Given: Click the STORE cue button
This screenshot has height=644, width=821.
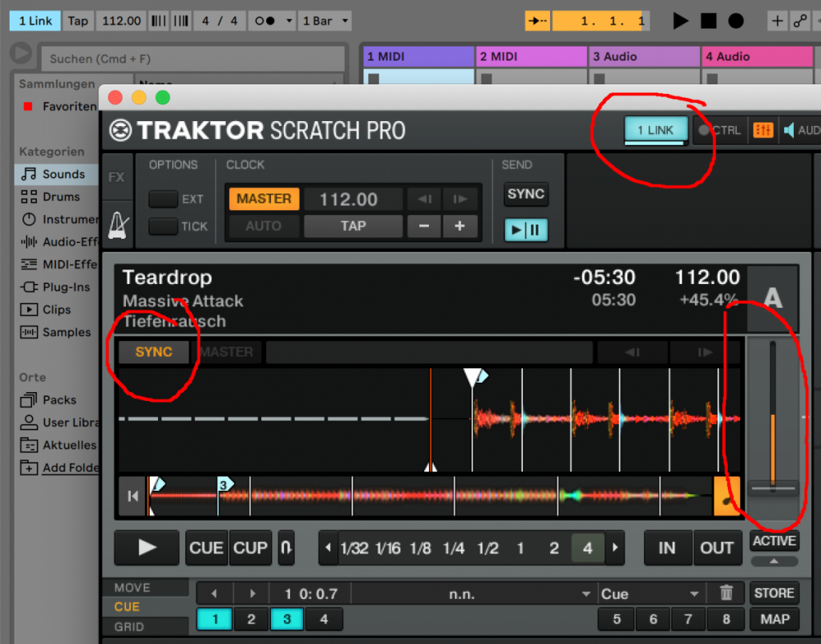Looking at the screenshot, I should [x=774, y=593].
